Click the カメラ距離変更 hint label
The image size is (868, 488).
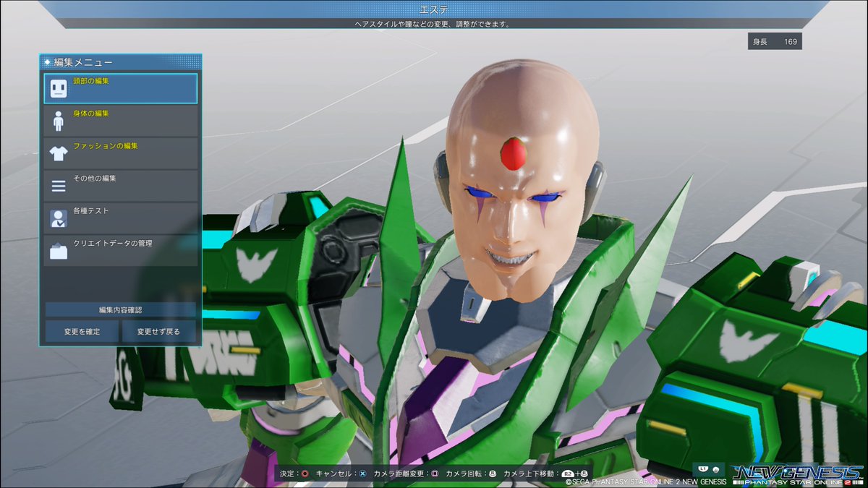pos(399,474)
